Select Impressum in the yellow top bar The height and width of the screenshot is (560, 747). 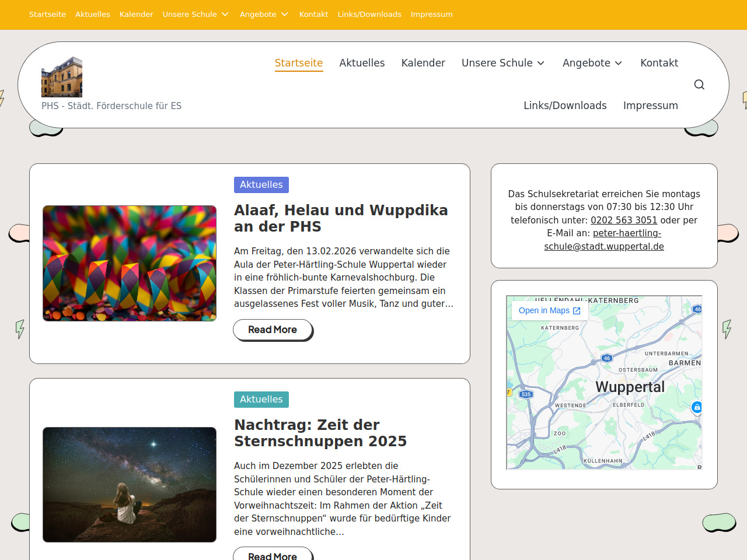pos(431,15)
